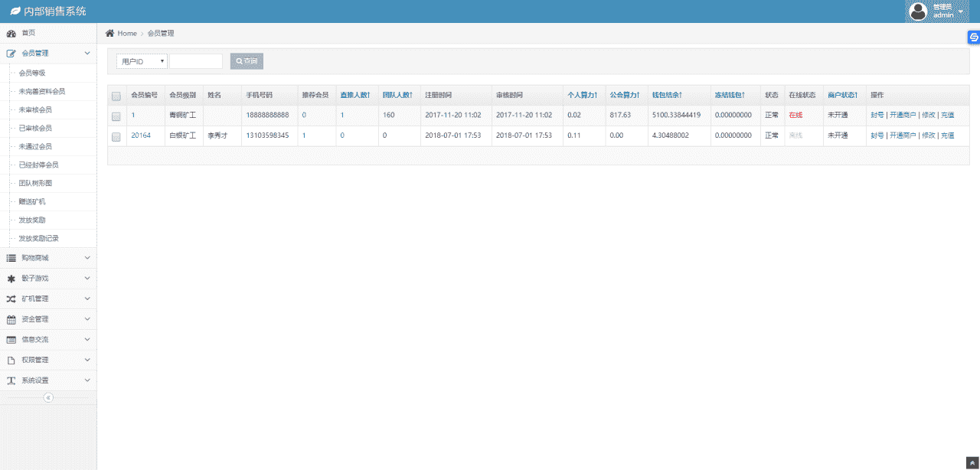Check the box for member 20164 row
Screen dimensions: 980x470
[x=116, y=136]
